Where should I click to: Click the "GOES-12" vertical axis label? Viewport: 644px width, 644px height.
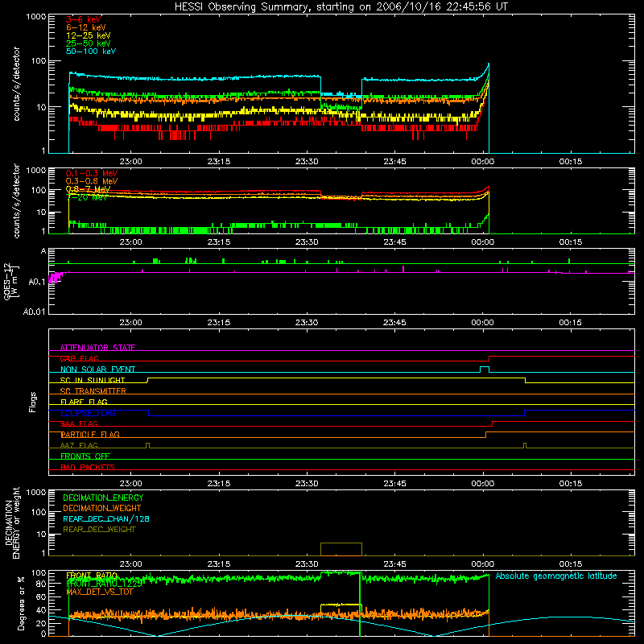point(7,282)
